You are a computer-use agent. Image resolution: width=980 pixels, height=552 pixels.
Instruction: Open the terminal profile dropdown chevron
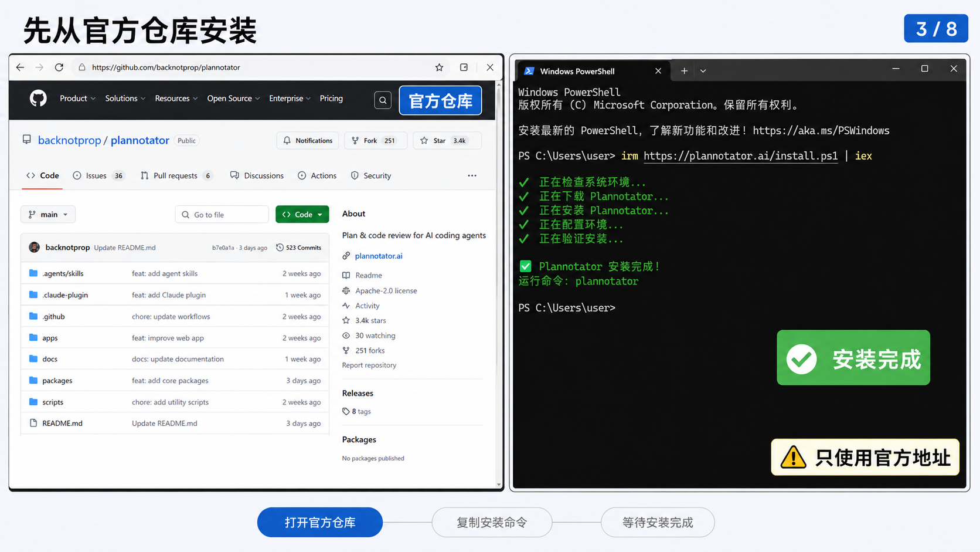pos(703,71)
